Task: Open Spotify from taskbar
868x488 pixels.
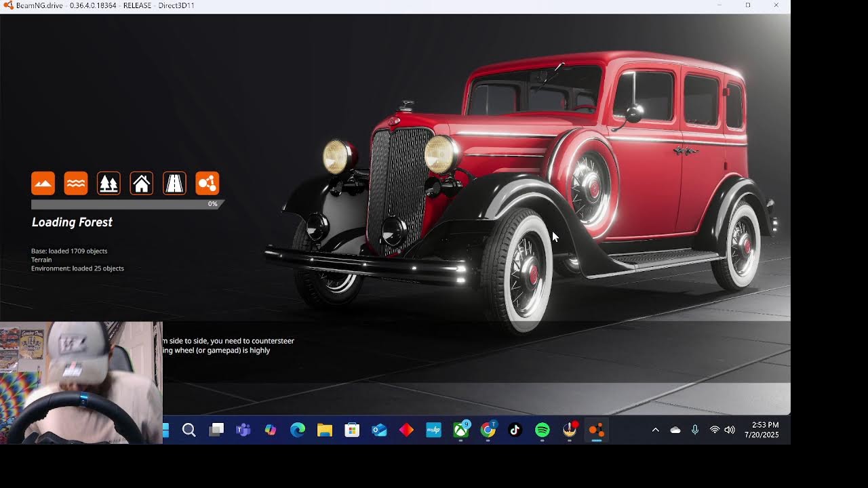Action: pyautogui.click(x=542, y=430)
